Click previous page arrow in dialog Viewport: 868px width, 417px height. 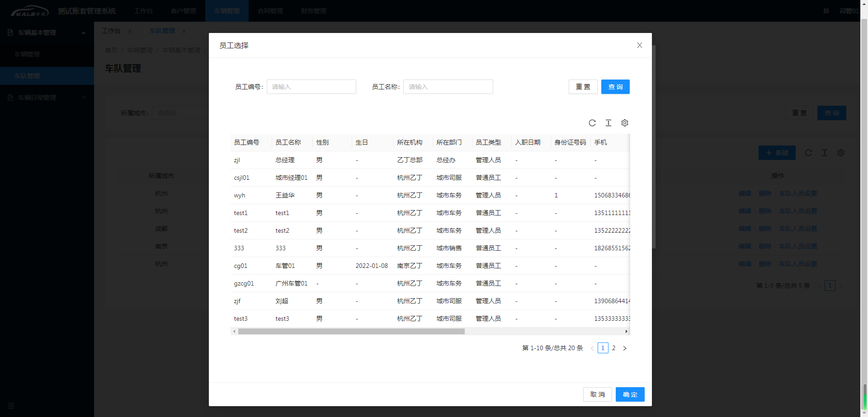coord(592,348)
